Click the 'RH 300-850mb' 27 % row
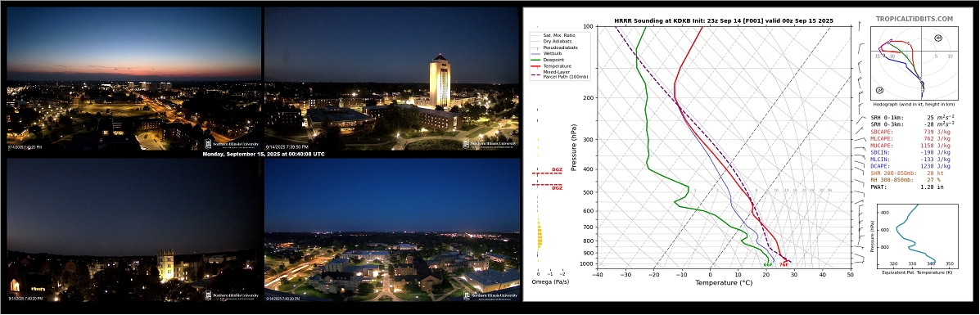 (906, 180)
